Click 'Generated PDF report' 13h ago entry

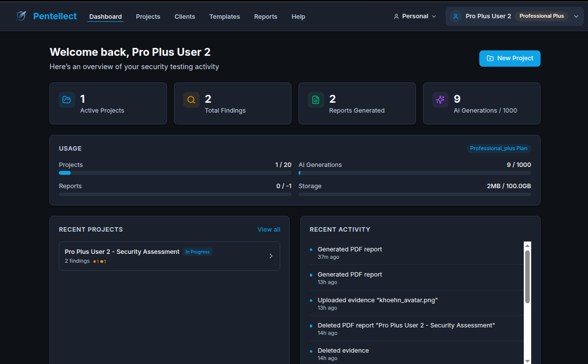pyautogui.click(x=416, y=278)
